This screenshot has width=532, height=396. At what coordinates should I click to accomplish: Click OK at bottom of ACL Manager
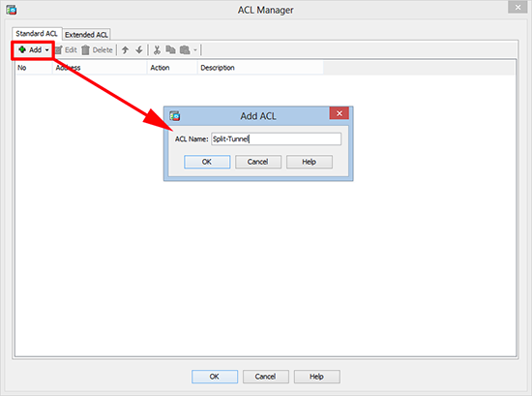(x=215, y=377)
